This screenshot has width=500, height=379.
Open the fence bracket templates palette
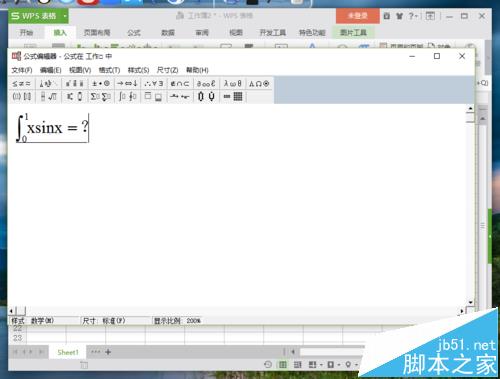tap(21, 97)
